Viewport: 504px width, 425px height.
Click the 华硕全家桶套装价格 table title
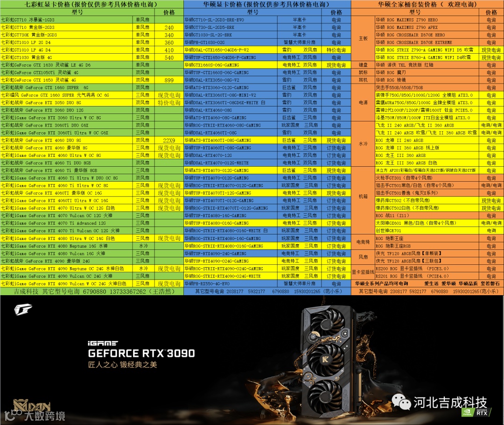coord(427,4)
